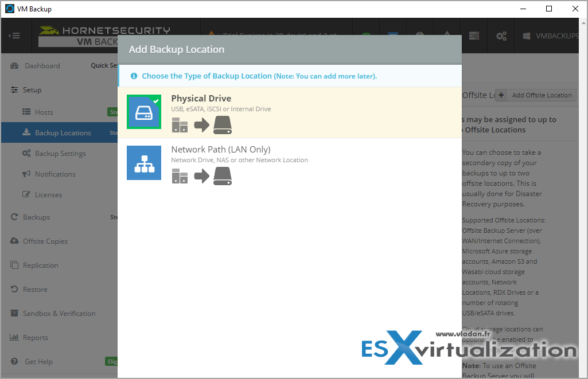Click the Restore undo icon
Screen dimensions: 588x379
tap(14, 289)
